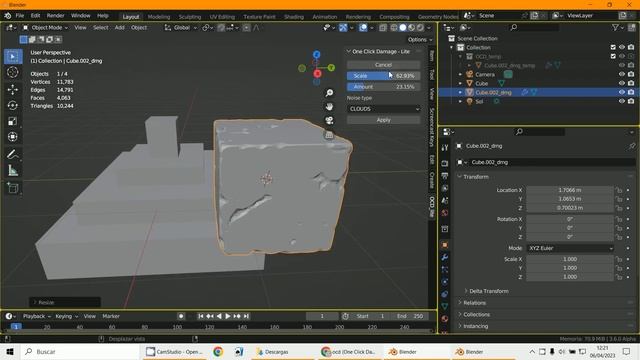Switch to orthographic grid view icon
This screenshot has height=360, width=640.
tap(329, 134)
